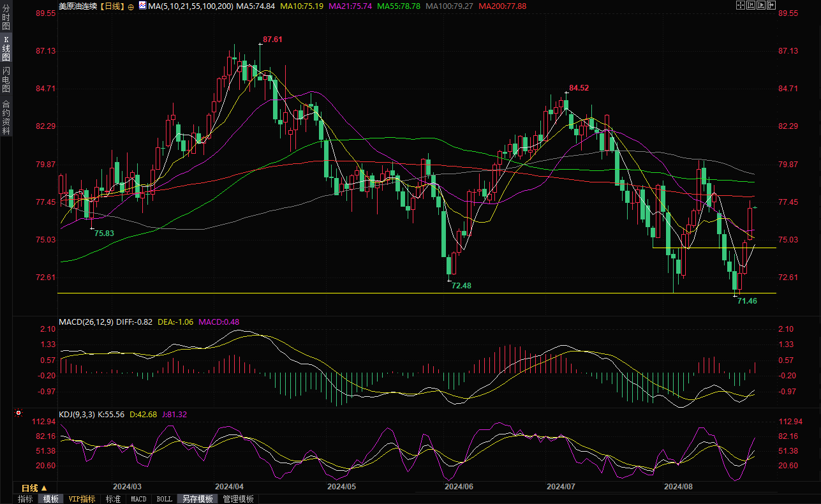Open MACD(26,12,9) indicator parameters
821x504 pixels.
[x=86, y=322]
